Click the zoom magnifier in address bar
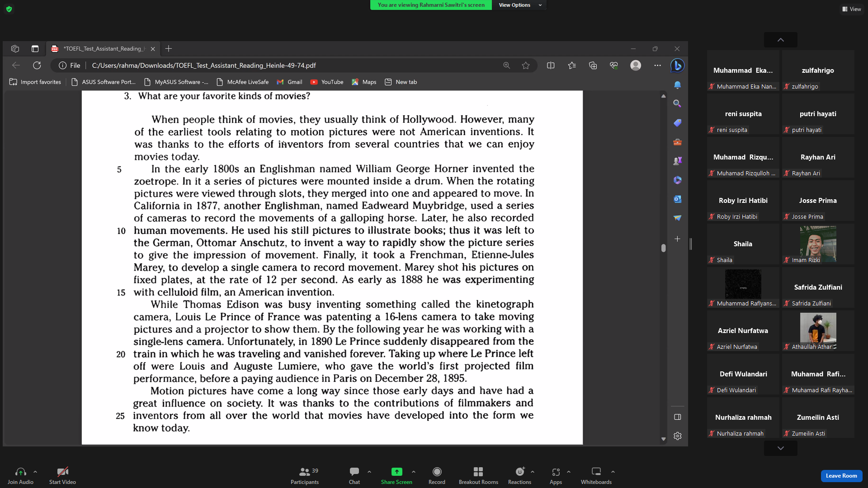 tap(506, 66)
